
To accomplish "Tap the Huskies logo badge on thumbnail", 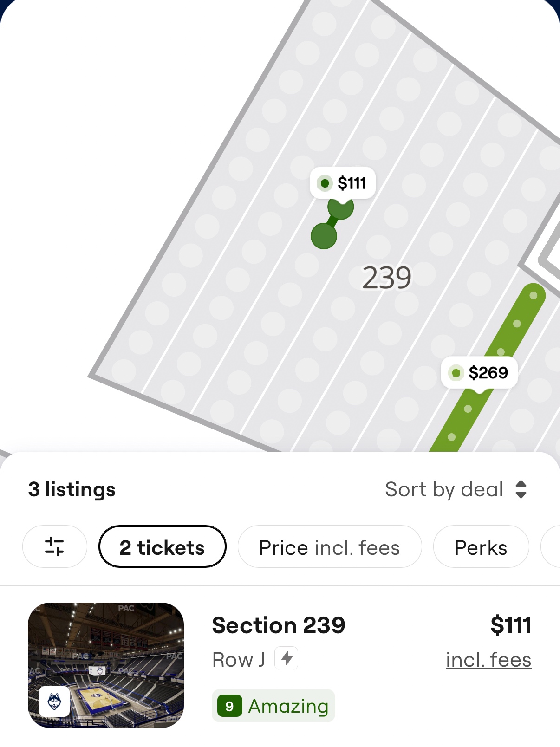I will pyautogui.click(x=54, y=701).
